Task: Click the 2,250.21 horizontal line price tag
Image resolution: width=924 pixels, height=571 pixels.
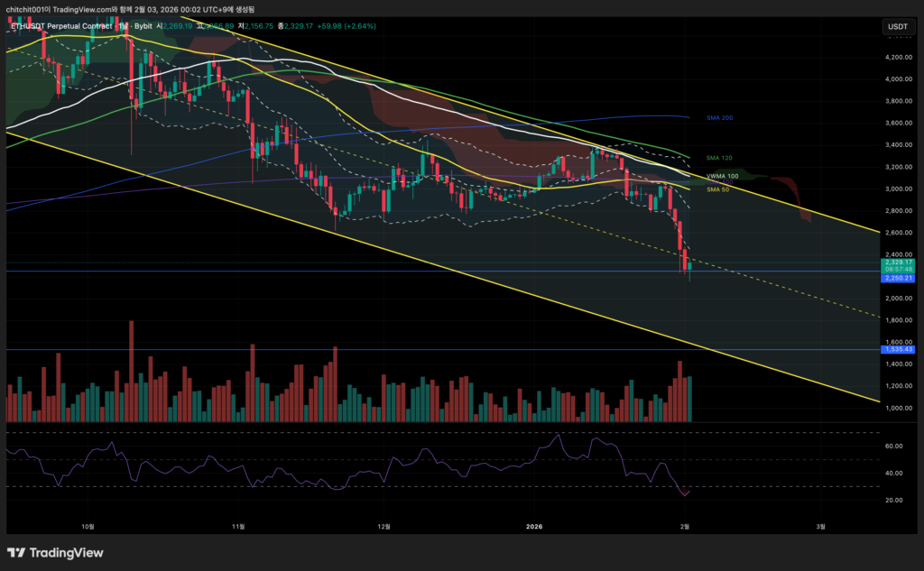Action: tap(898, 278)
